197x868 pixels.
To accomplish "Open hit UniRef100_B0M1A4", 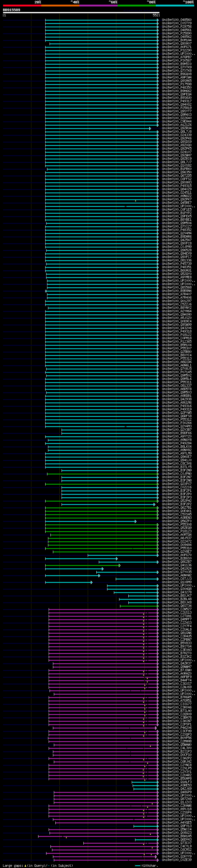I will pyautogui.click(x=177, y=40).
